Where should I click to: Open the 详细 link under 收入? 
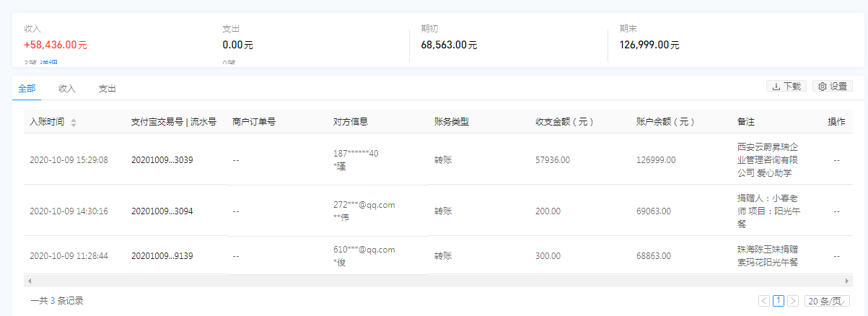pyautogui.click(x=49, y=63)
